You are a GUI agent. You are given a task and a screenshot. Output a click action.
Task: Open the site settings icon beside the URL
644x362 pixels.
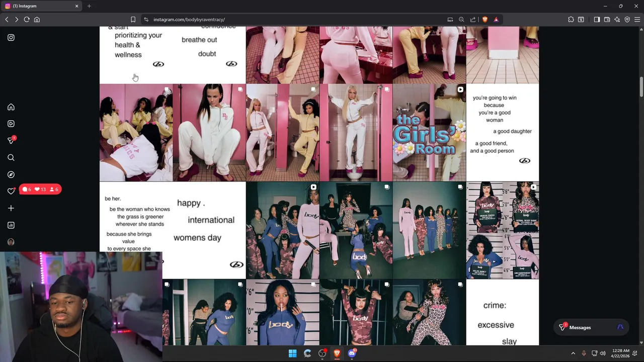[x=146, y=20]
